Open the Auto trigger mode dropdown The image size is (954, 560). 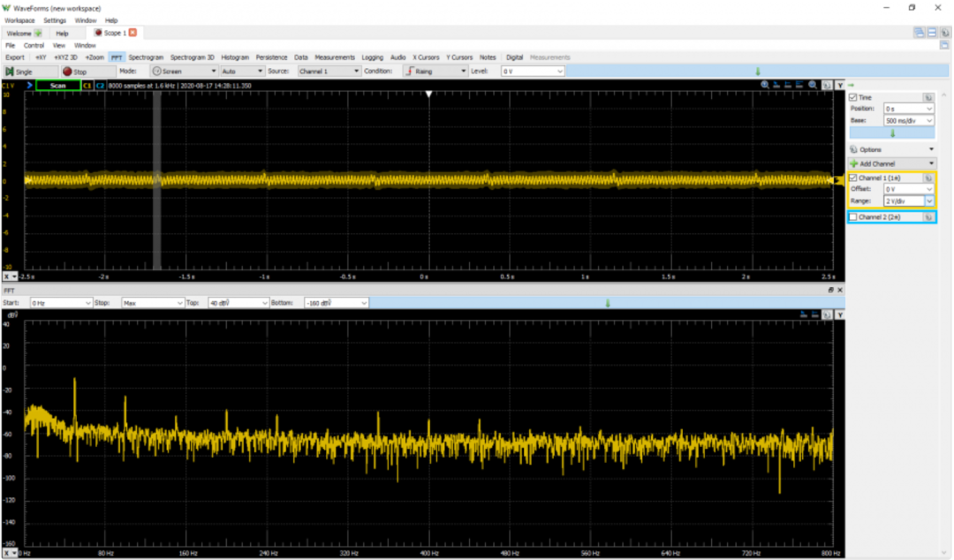241,72
